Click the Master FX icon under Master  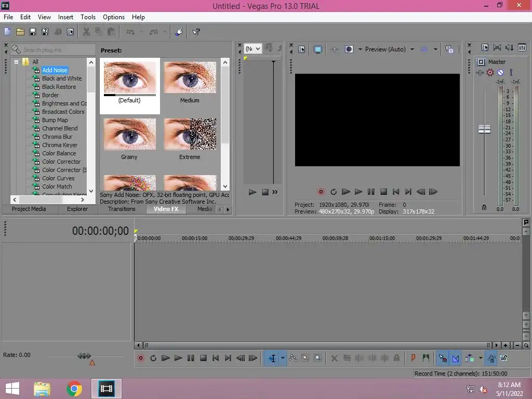coord(480,73)
